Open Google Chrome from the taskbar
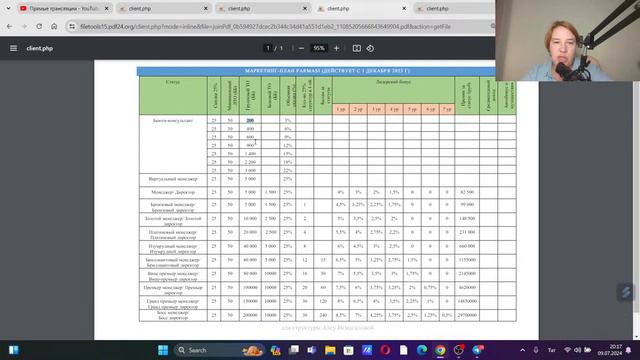Viewport: 640px width, 360px height. pyautogui.click(x=440, y=350)
